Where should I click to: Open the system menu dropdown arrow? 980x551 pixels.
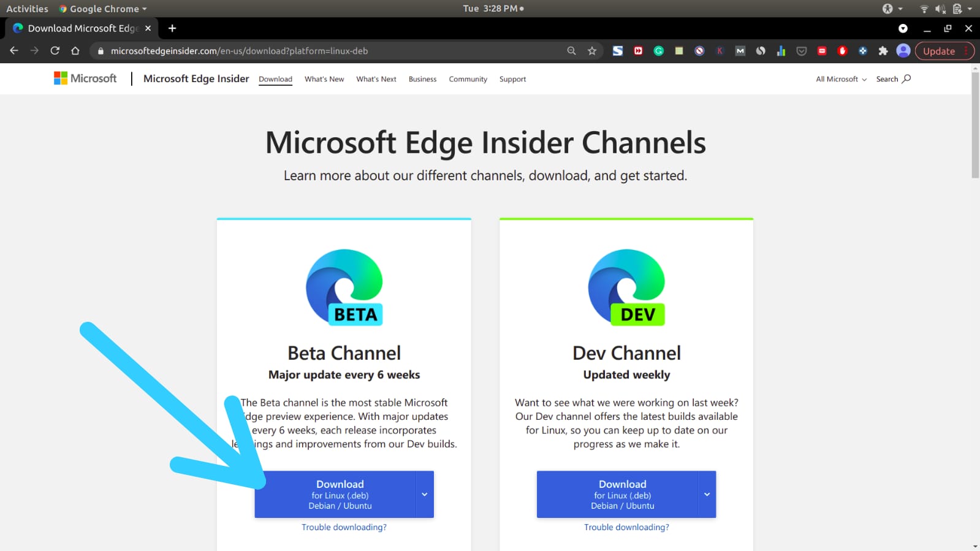pos(970,9)
